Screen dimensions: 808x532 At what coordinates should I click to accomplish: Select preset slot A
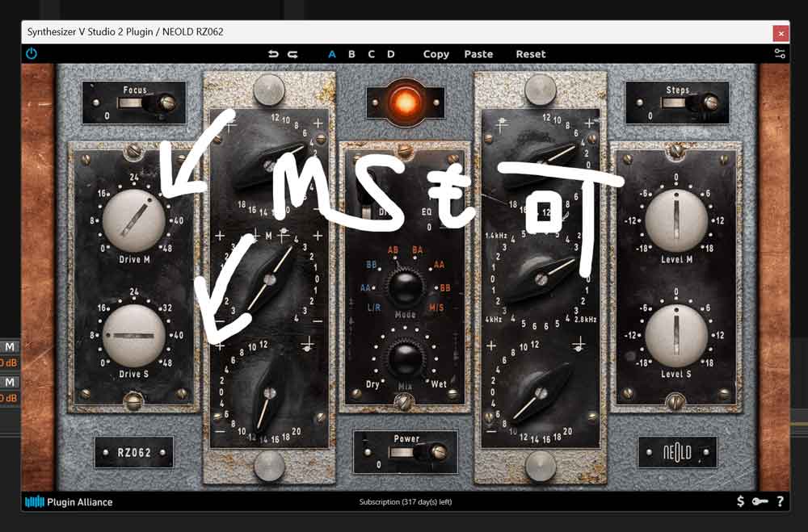click(x=332, y=54)
